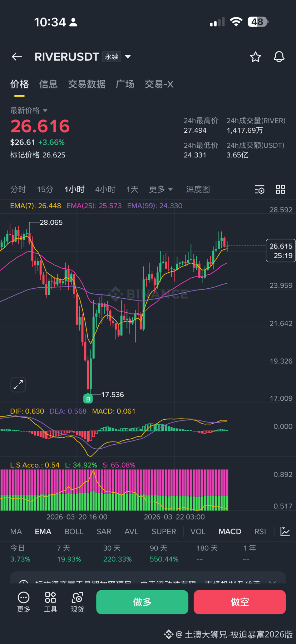Switch to the Info tab

click(x=48, y=84)
